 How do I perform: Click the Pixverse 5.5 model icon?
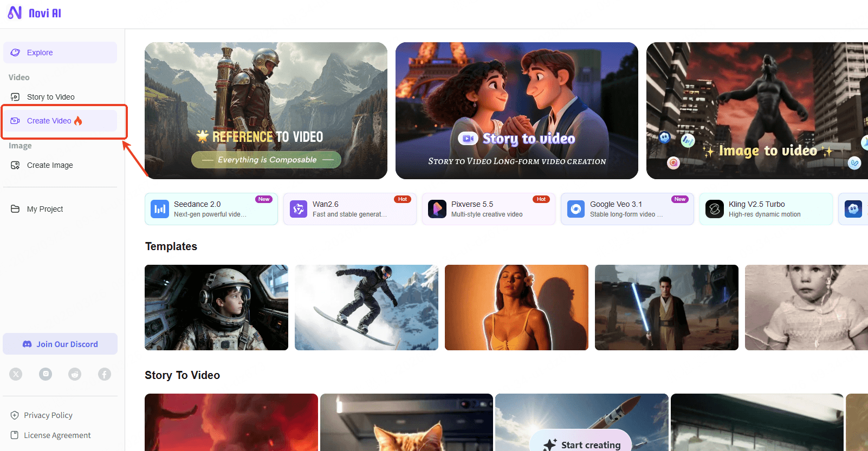coord(437,209)
